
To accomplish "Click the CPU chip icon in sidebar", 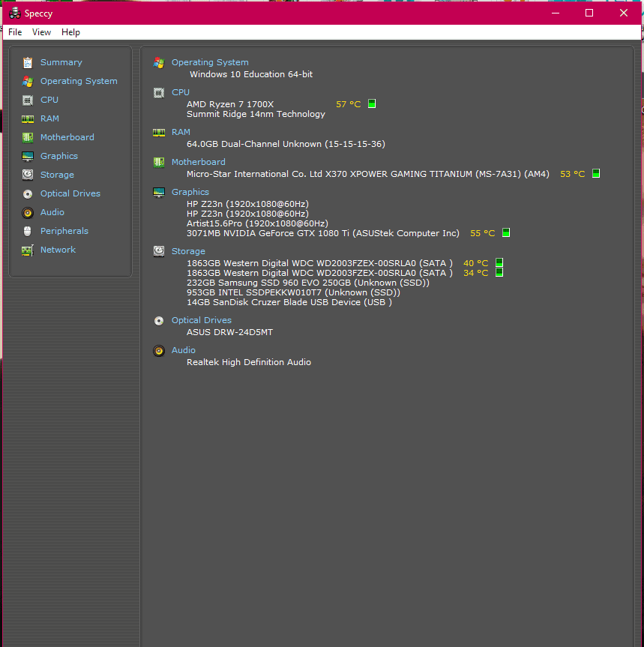I will click(x=28, y=100).
